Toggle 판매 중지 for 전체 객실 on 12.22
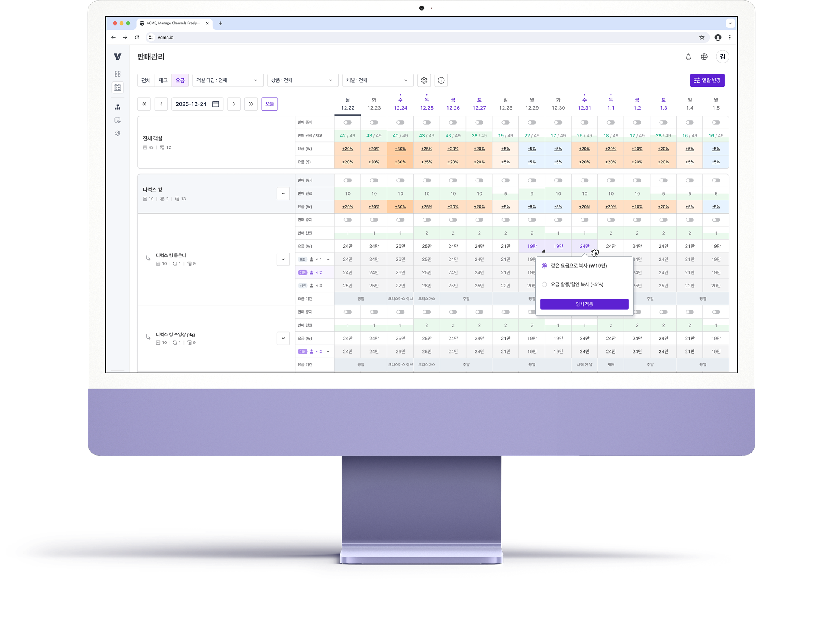 (x=348, y=123)
